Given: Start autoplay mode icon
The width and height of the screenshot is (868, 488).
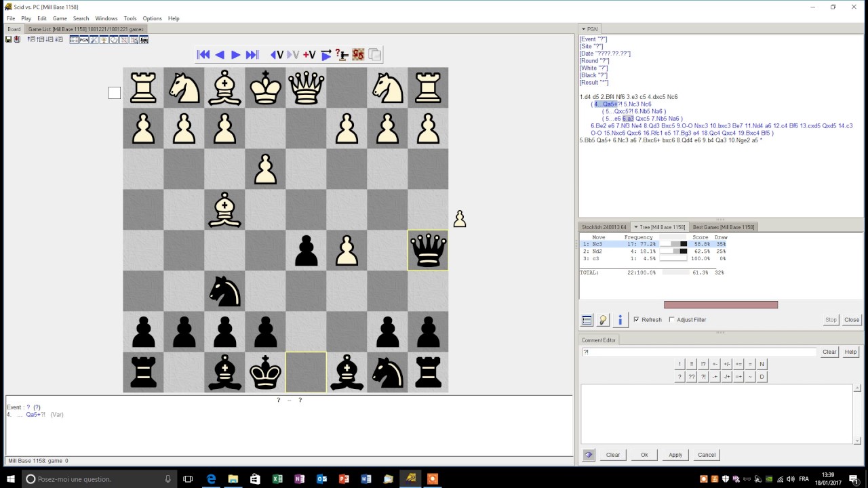Looking at the screenshot, I should pyautogui.click(x=326, y=55).
